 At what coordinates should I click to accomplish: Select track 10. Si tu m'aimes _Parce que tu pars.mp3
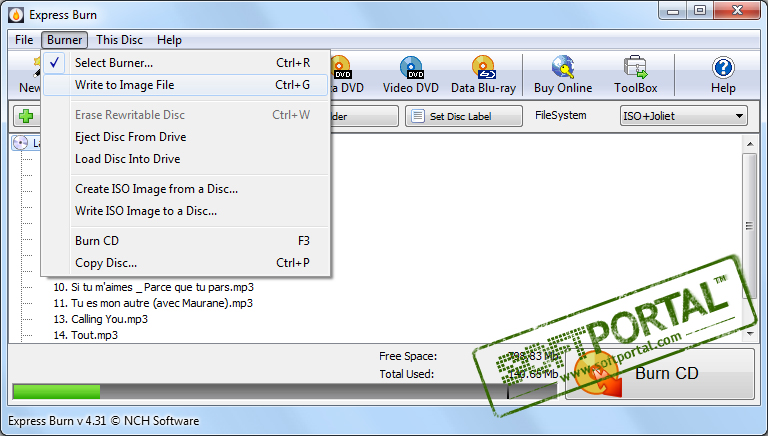coord(153,287)
